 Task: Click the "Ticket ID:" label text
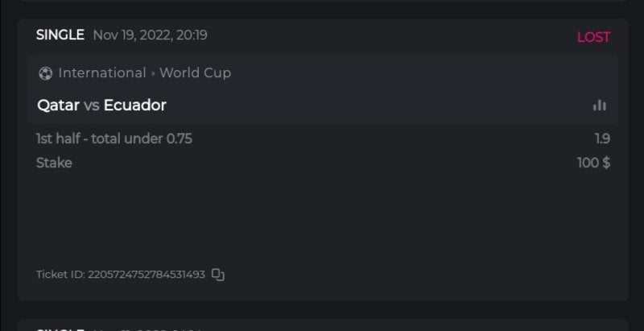pyautogui.click(x=60, y=275)
